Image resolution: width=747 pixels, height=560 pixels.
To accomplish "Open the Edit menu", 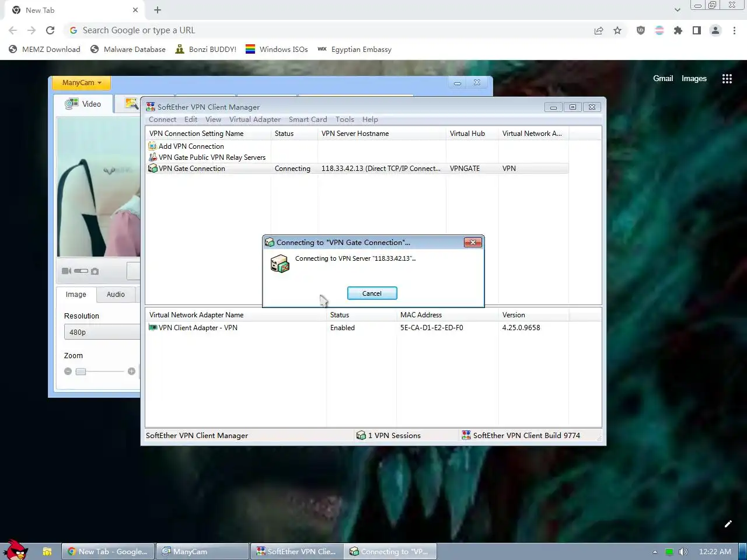I will [191, 120].
